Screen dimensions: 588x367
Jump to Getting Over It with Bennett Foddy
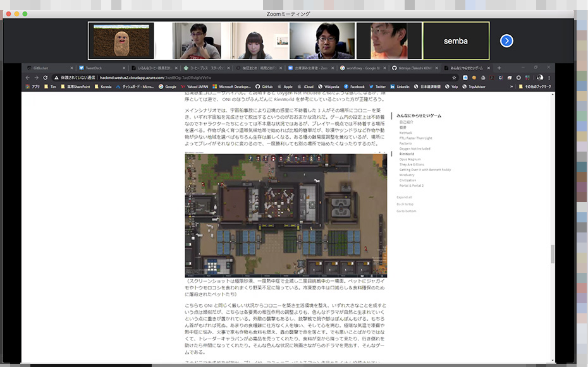pos(425,170)
